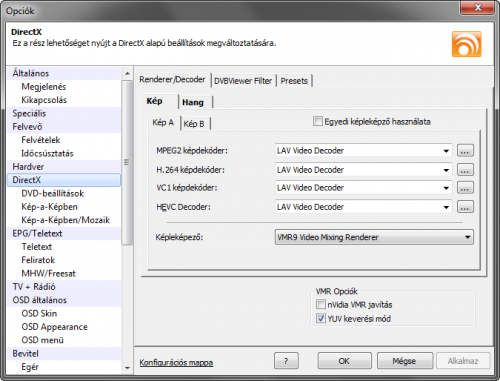
Task: Click the sidebar scroll up arrow
Action: 127,73
